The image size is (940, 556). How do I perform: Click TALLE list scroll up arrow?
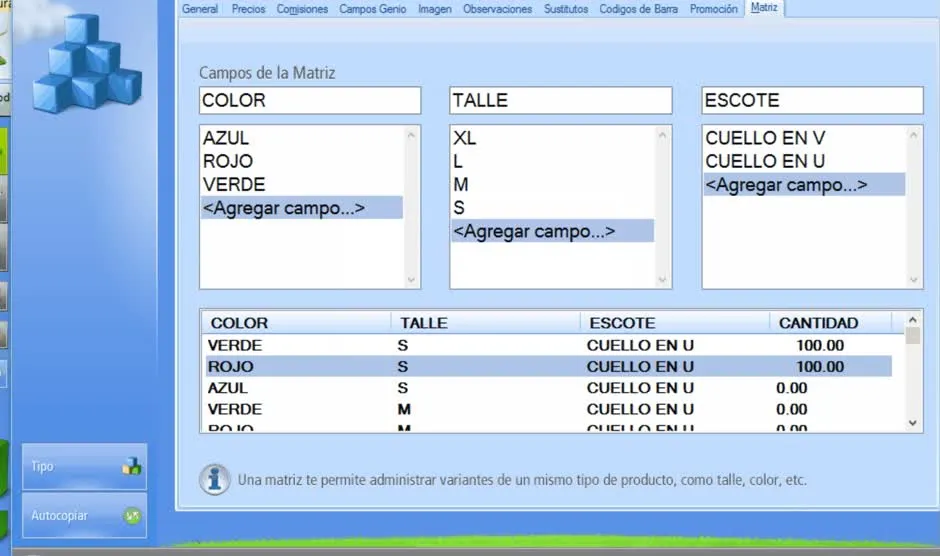(662, 136)
